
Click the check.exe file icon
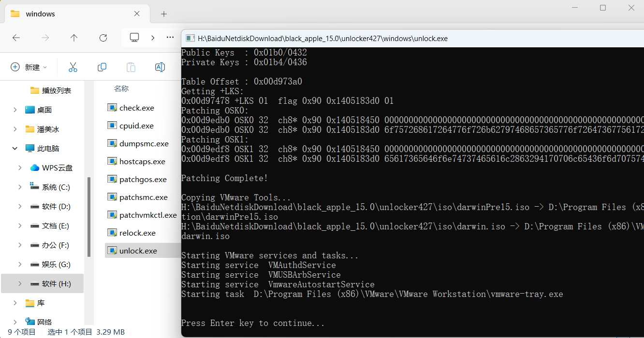[x=112, y=108]
